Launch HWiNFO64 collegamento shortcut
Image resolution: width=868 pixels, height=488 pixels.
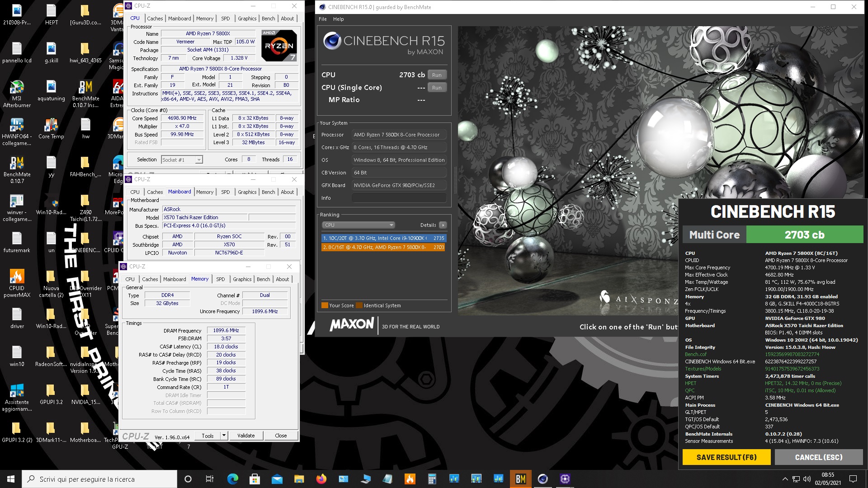click(x=17, y=132)
